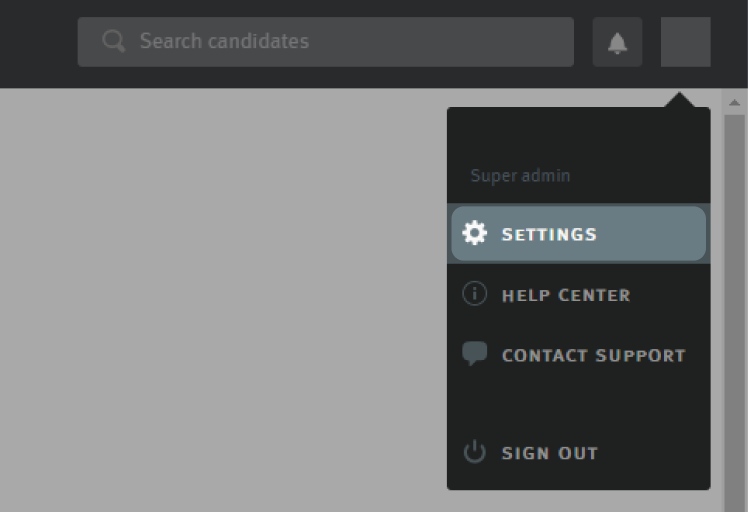Screen dimensions: 748x512
Task: Choose the Contact Support text label
Action: 593,355
